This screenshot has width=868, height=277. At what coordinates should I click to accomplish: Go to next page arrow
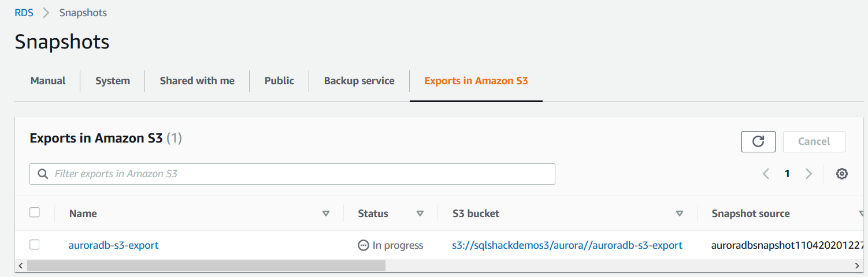(808, 174)
